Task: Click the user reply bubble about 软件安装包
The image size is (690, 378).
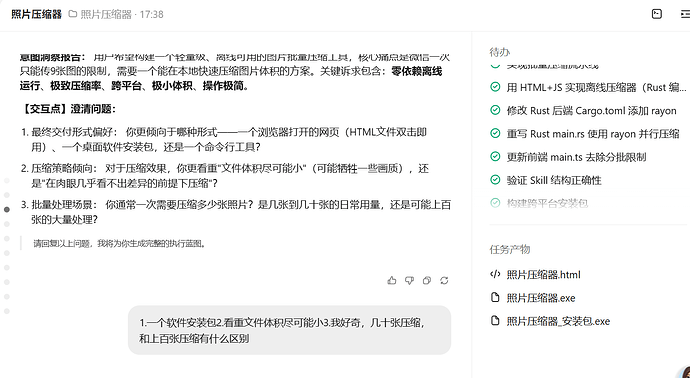Action: (x=289, y=330)
